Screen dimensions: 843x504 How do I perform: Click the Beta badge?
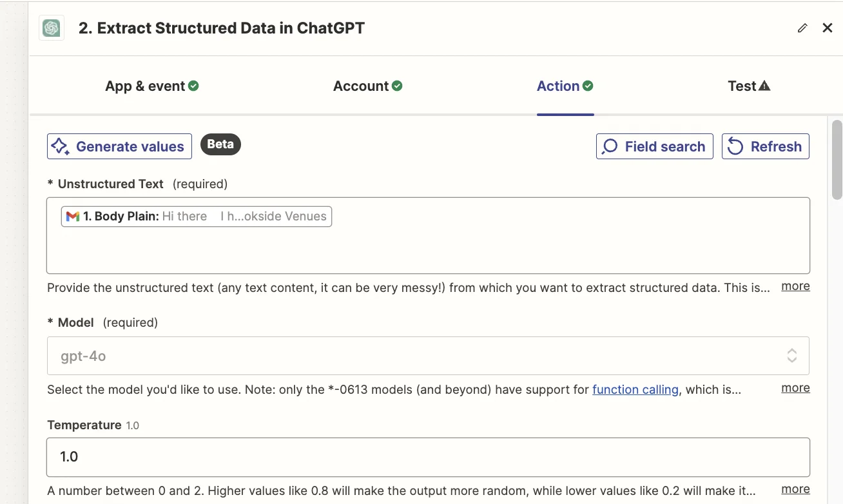[x=220, y=144]
